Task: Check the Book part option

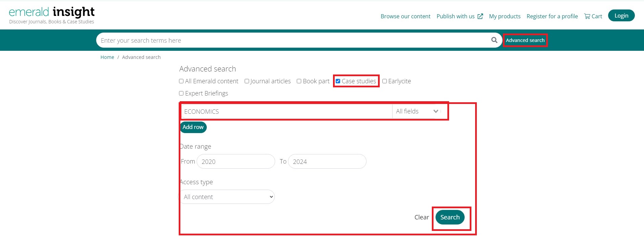Action: 299,81
